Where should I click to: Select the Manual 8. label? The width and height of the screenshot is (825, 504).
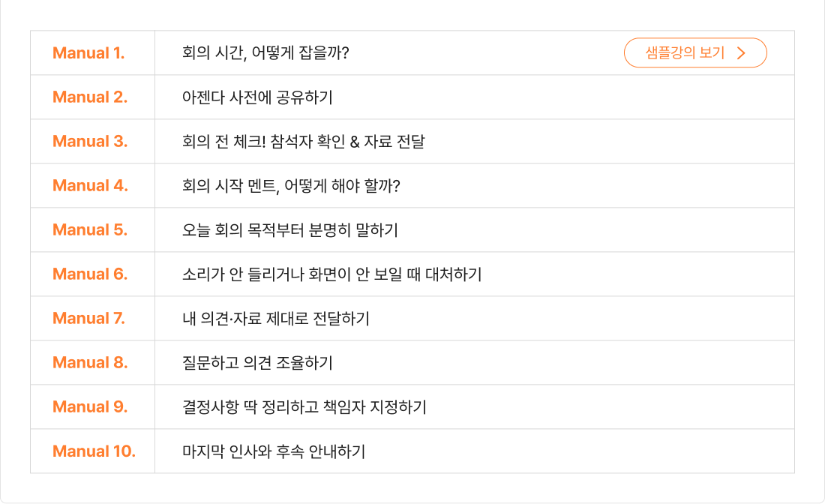pos(90,362)
